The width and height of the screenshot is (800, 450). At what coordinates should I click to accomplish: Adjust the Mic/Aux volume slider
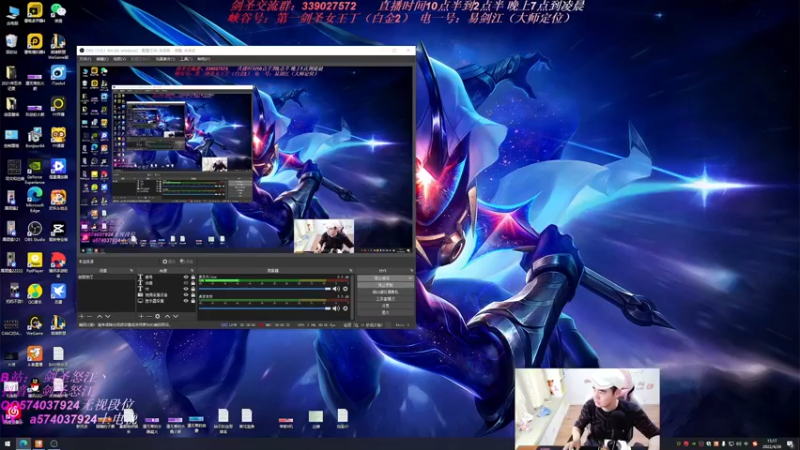tap(265, 289)
